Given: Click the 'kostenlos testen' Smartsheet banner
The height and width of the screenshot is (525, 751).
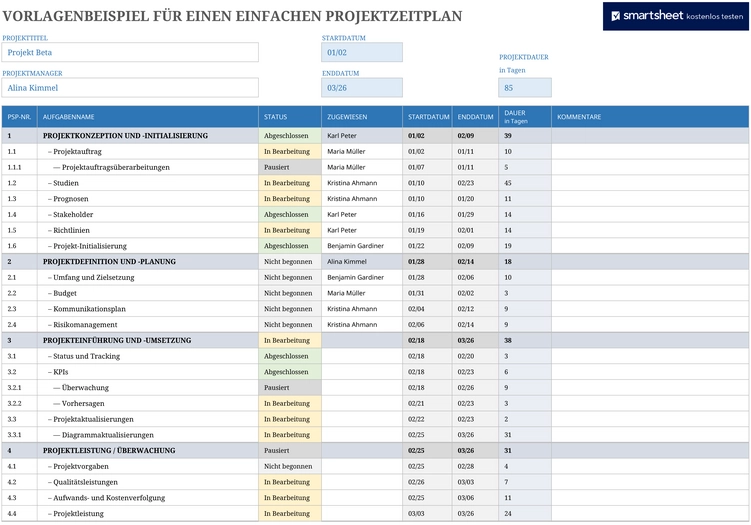Looking at the screenshot, I should click(676, 16).
